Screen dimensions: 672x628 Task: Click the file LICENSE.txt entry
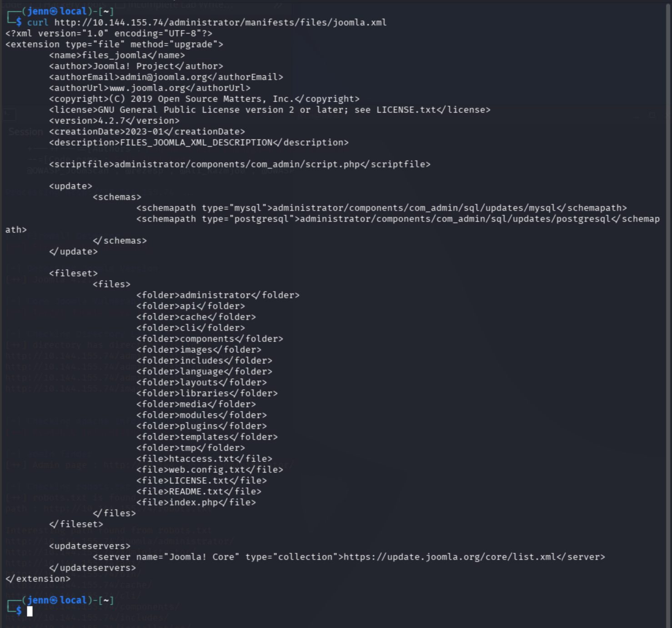pos(201,480)
